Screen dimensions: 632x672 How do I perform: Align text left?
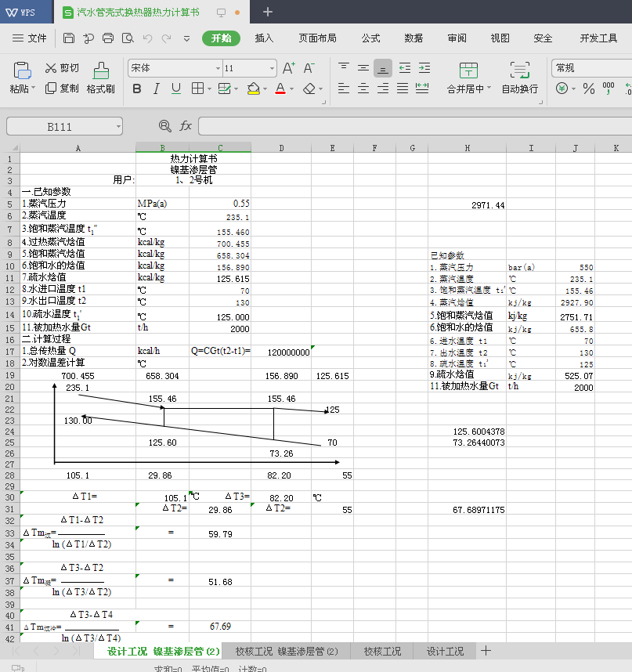344,89
